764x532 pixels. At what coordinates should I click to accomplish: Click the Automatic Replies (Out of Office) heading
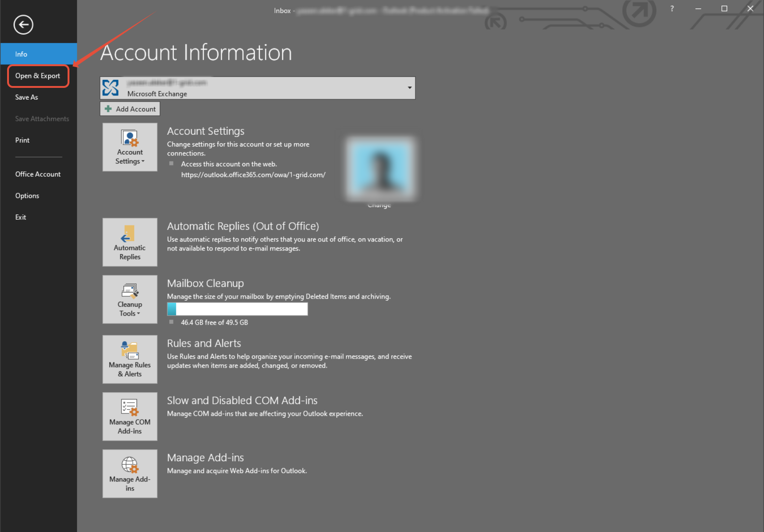click(243, 226)
